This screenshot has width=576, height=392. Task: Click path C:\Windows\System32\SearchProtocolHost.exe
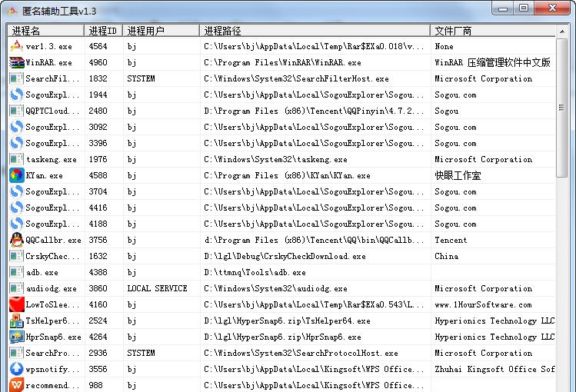click(301, 353)
